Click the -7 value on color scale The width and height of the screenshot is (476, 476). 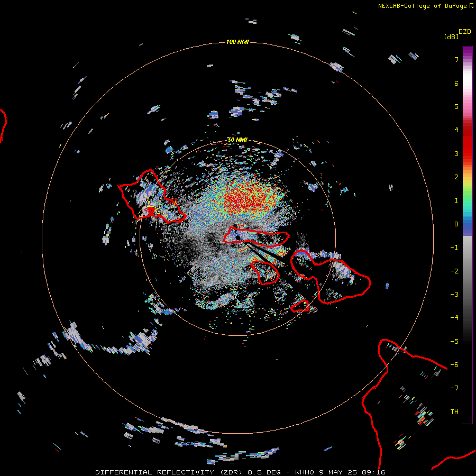(454, 388)
